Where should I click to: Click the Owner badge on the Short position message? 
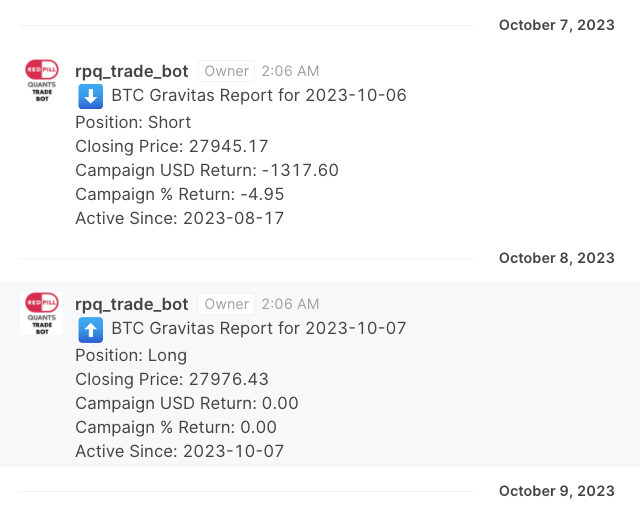pyautogui.click(x=226, y=71)
